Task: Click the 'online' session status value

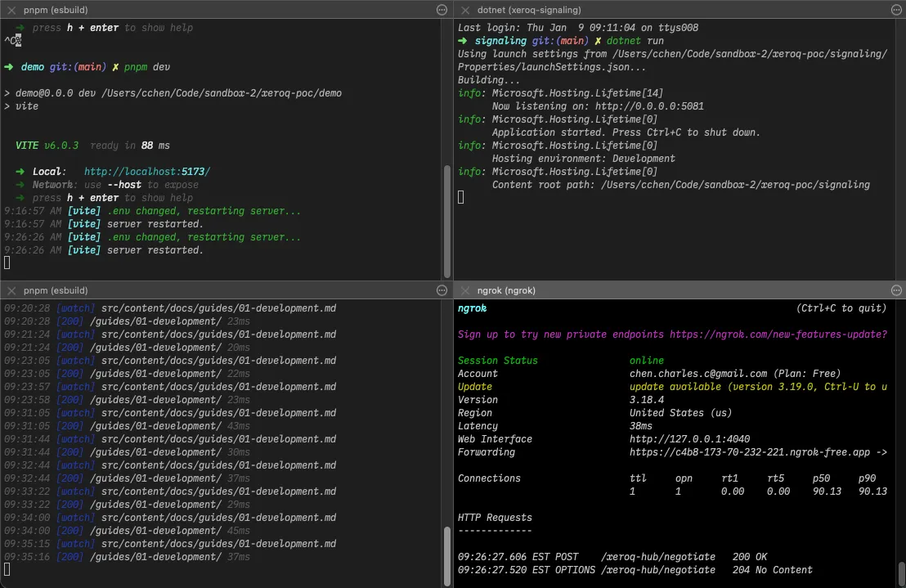Action: [x=647, y=361]
